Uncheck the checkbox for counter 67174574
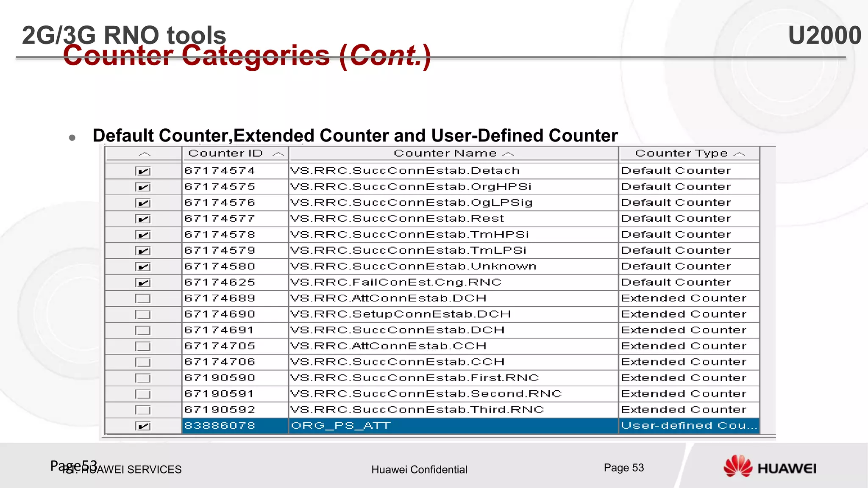 143,171
